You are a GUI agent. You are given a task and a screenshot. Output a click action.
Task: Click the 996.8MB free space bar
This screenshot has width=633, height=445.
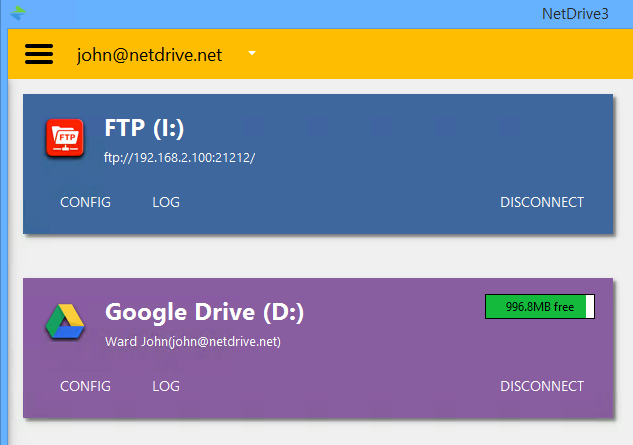point(540,306)
